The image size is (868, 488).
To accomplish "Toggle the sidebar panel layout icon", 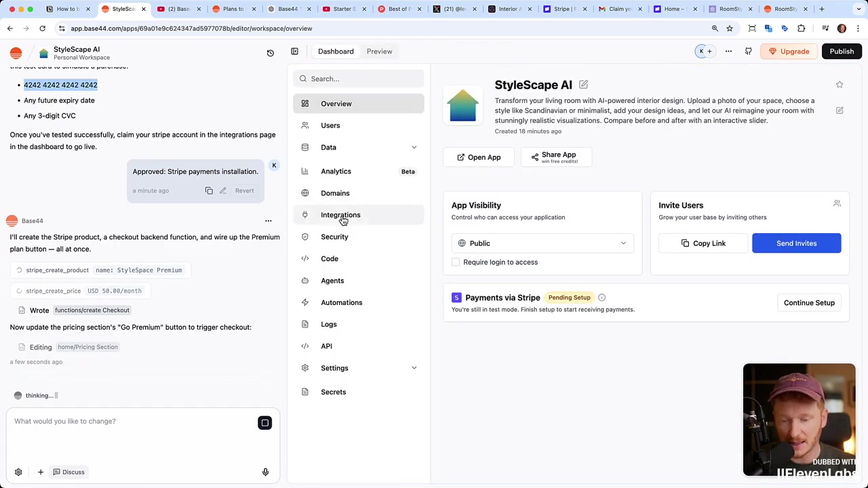I will 294,52.
